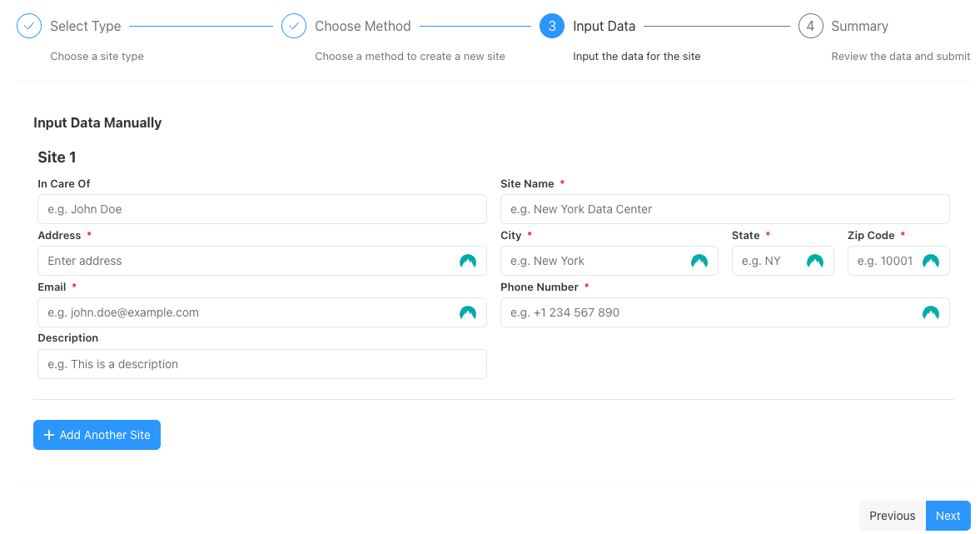Select the Address text box
Viewport: 980px width, 534px height.
coord(246,261)
